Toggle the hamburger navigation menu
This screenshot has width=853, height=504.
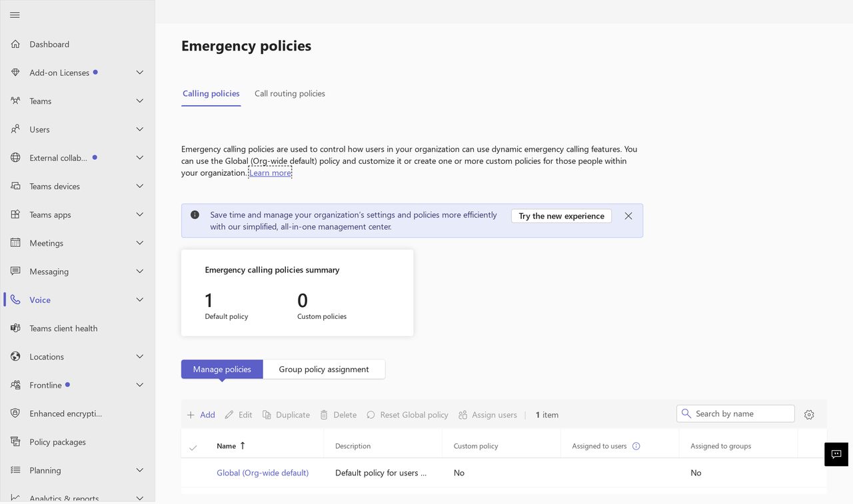15,15
